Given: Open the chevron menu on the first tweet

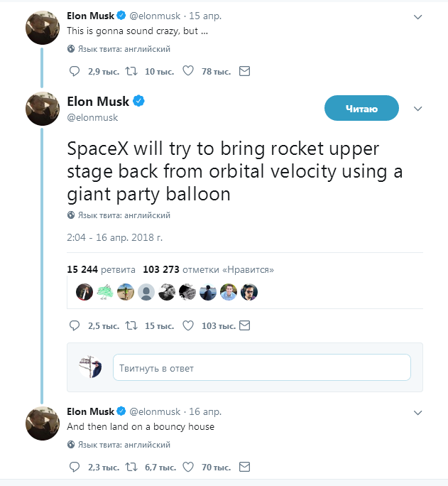Looking at the screenshot, I should (x=417, y=15).
